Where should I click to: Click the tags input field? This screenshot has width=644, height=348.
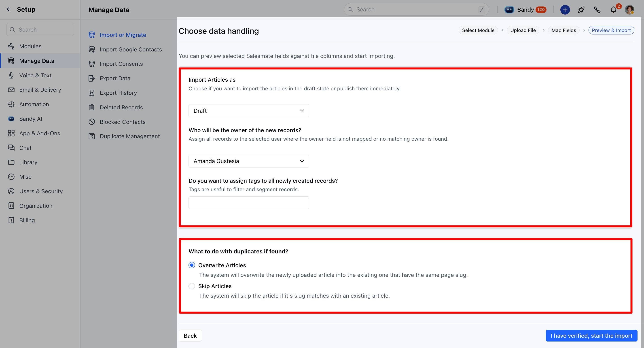[x=248, y=203]
